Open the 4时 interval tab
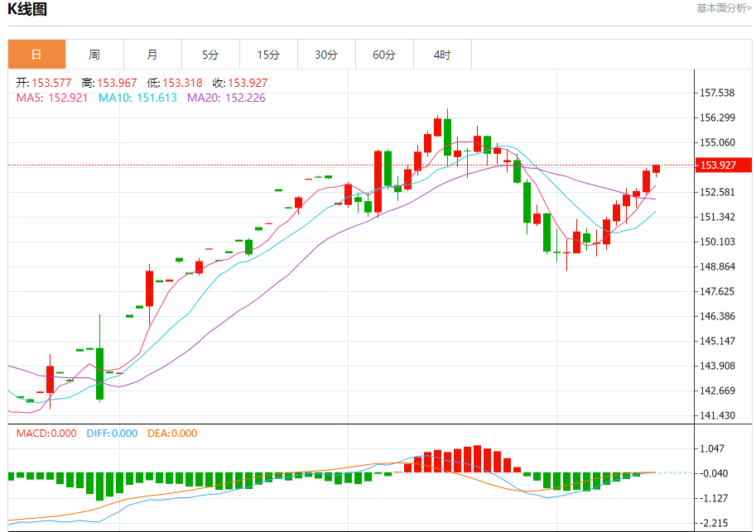Screen dimensions: 756x532 pos(442,55)
